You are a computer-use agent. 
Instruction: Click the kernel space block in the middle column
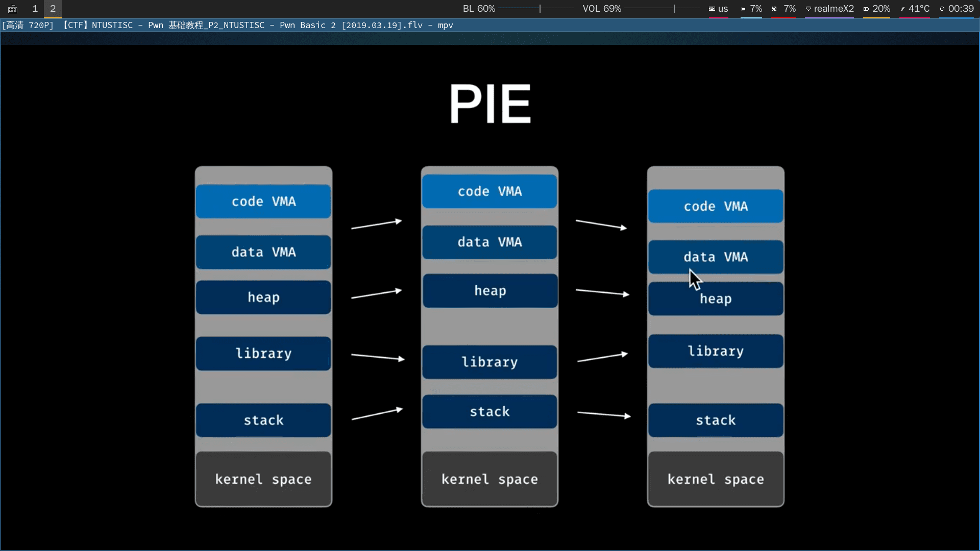(489, 479)
